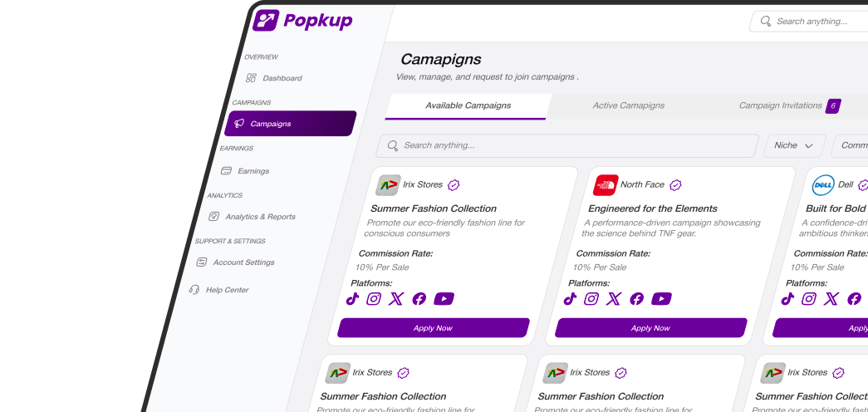Image resolution: width=868 pixels, height=412 pixels.
Task: Click the Account Settings icon
Action: [x=202, y=262]
